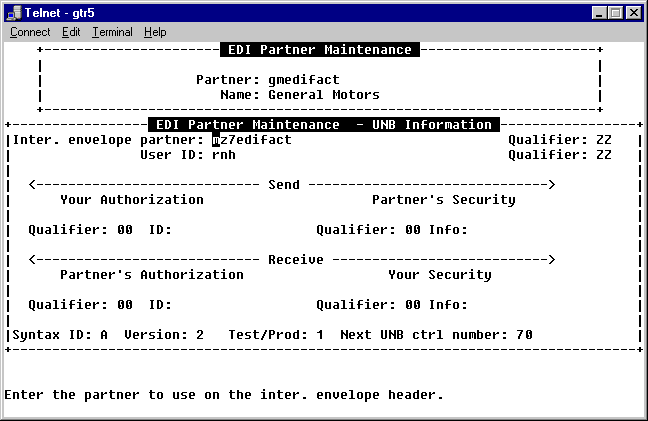648x421 pixels.
Task: Click the Next UNB ctrl number 70
Action: click(x=524, y=335)
